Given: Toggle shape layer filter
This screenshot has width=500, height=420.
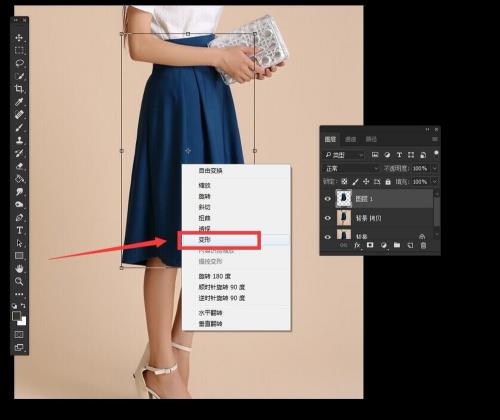Looking at the screenshot, I should [411, 155].
